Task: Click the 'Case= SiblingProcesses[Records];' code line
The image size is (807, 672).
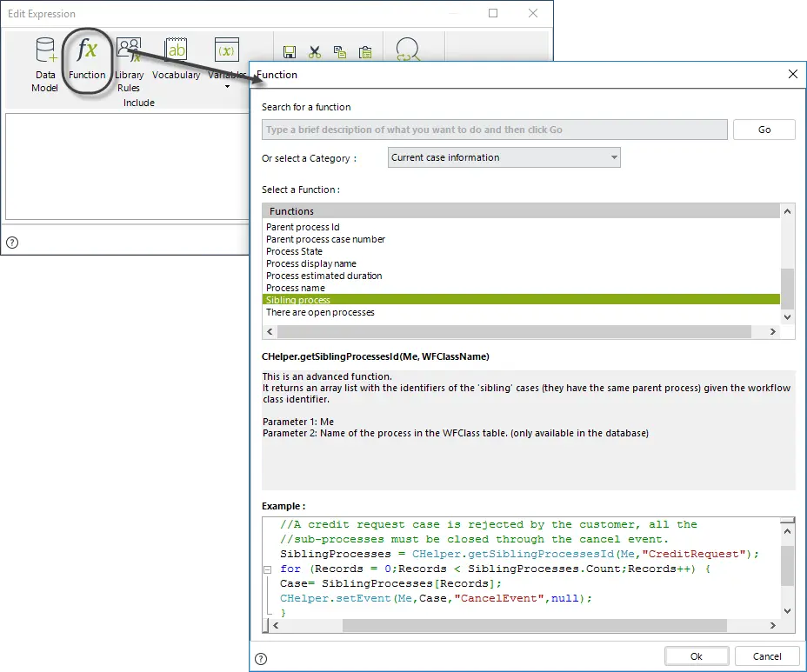Action: pyautogui.click(x=390, y=583)
